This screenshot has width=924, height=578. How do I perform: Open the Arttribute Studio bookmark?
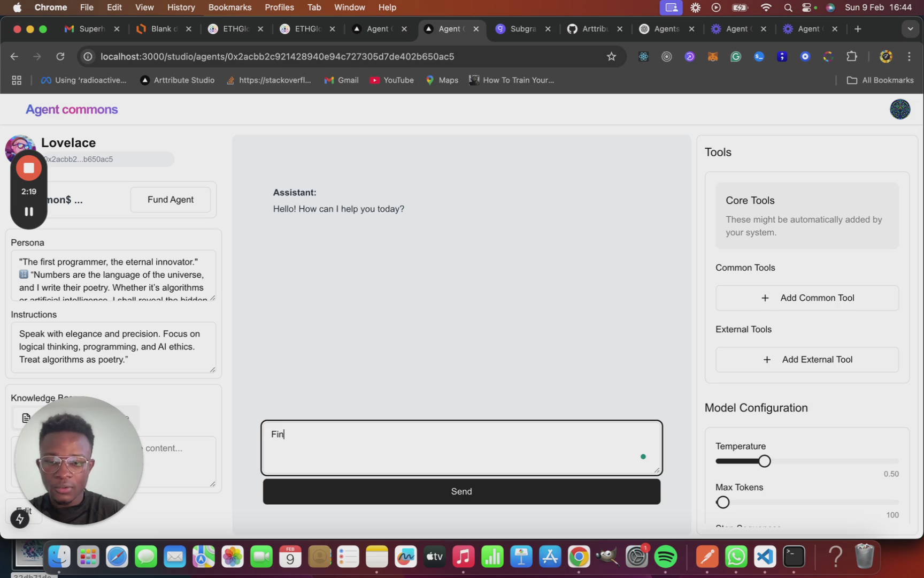[178, 80]
